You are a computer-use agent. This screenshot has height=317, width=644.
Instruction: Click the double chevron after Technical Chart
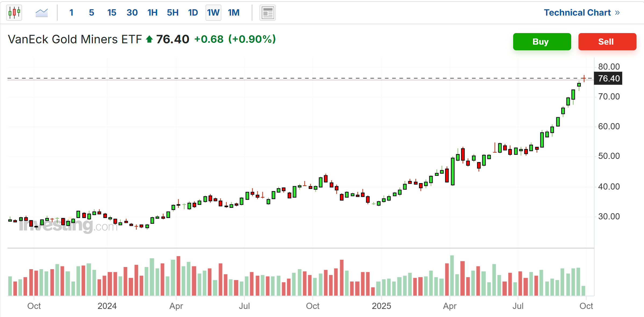pyautogui.click(x=617, y=13)
